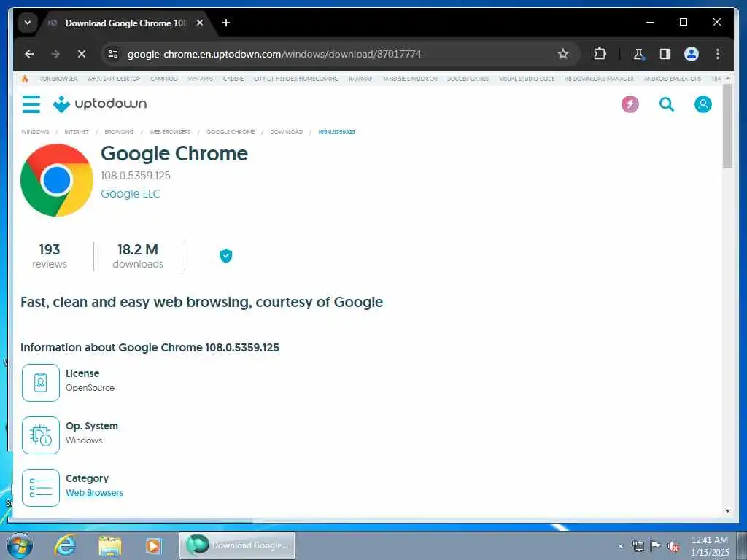Go to INTERNET breadcrumb
This screenshot has height=560, width=747.
click(x=77, y=132)
